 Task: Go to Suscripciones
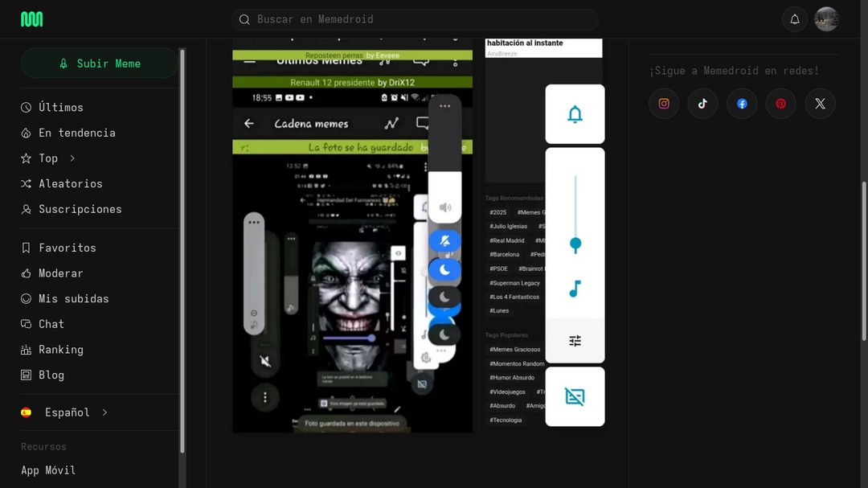coord(80,209)
